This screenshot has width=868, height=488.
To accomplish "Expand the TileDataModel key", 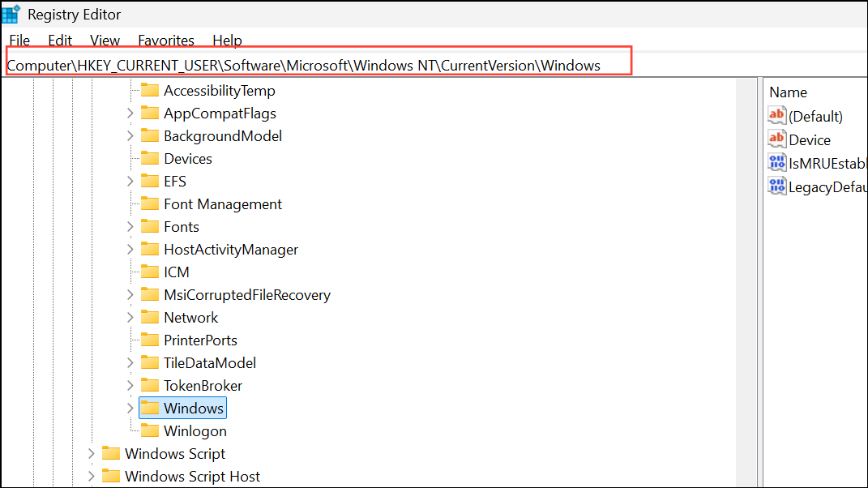I will pyautogui.click(x=130, y=363).
